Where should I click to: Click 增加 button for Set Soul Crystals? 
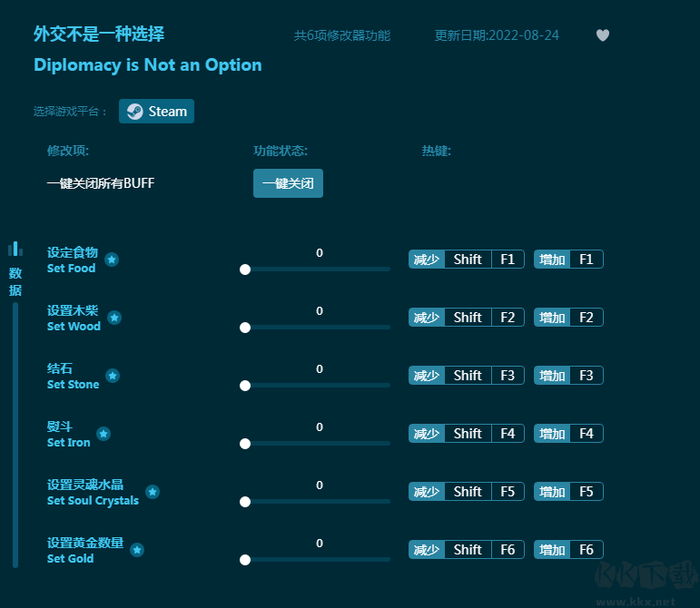[552, 492]
